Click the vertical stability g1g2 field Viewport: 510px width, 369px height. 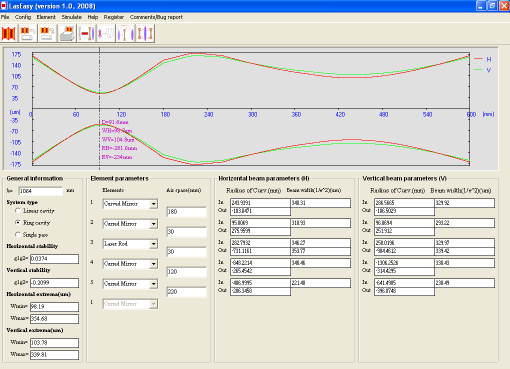pos(54,283)
